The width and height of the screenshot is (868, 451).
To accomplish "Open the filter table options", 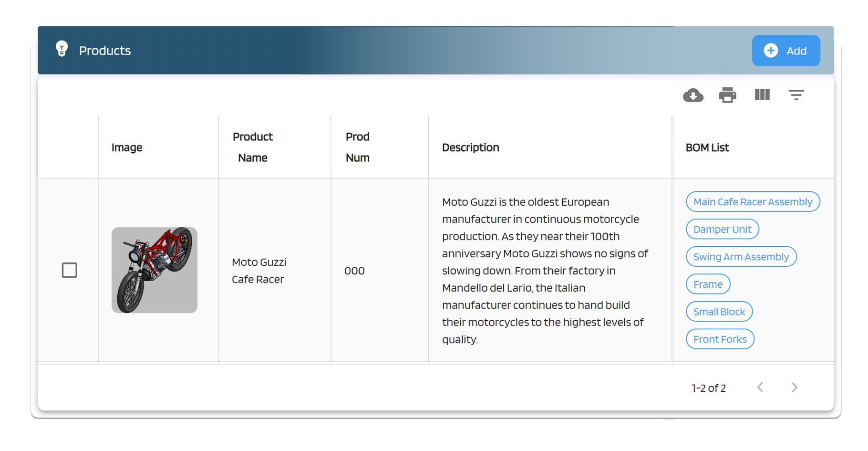I will [x=796, y=94].
